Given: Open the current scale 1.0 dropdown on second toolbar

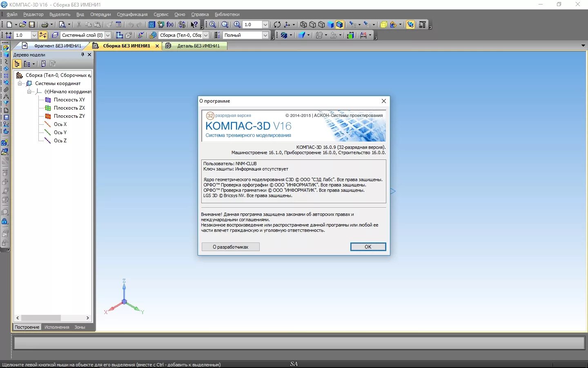Looking at the screenshot, I should tap(34, 35).
